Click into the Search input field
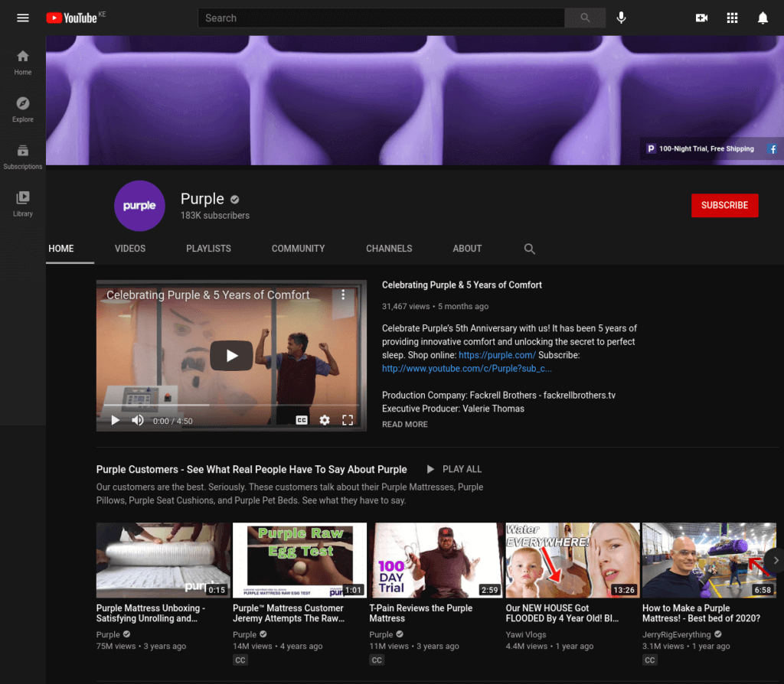The height and width of the screenshot is (684, 784). [381, 18]
